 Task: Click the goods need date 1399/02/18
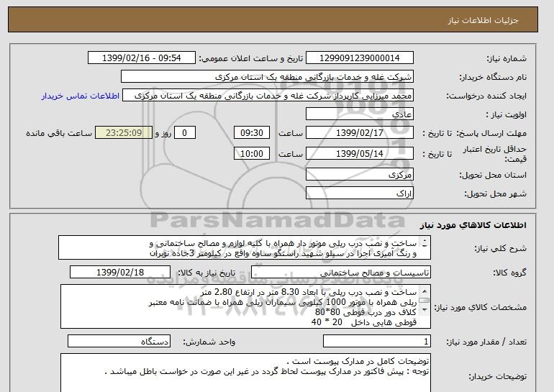[120, 273]
